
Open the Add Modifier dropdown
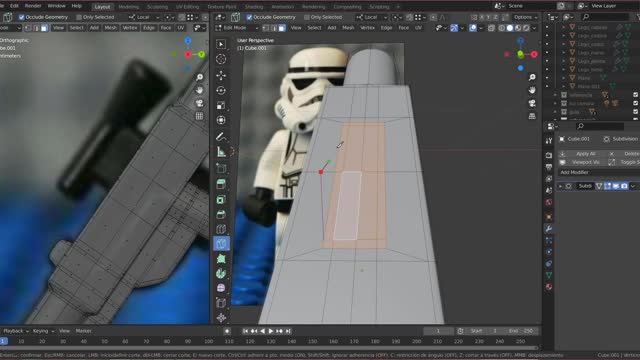click(x=599, y=172)
